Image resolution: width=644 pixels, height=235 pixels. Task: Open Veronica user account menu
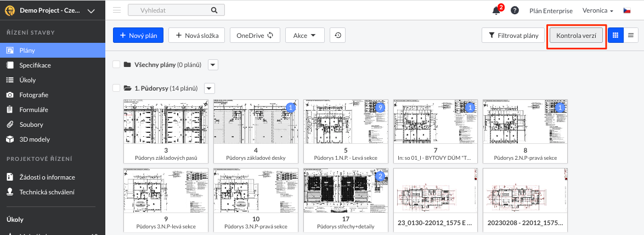(x=597, y=10)
